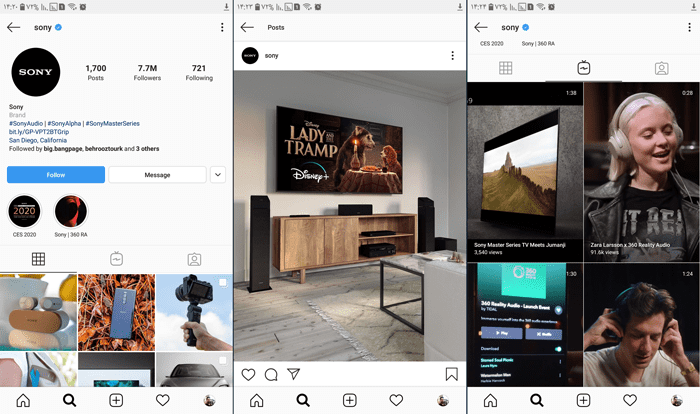Screen dimensions: 700x414
Task: Play the 1:24 man with headphones video
Action: pyautogui.click(x=642, y=325)
